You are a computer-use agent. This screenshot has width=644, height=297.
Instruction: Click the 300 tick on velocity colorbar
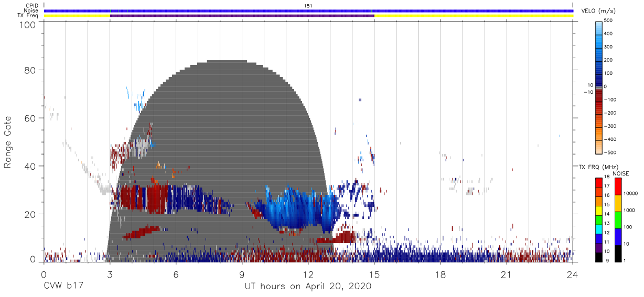point(608,47)
